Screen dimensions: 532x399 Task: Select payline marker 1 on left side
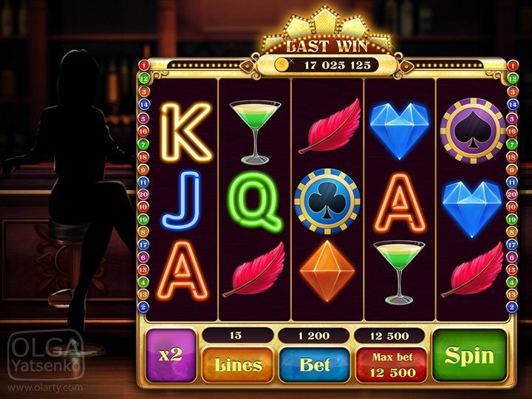point(144,65)
